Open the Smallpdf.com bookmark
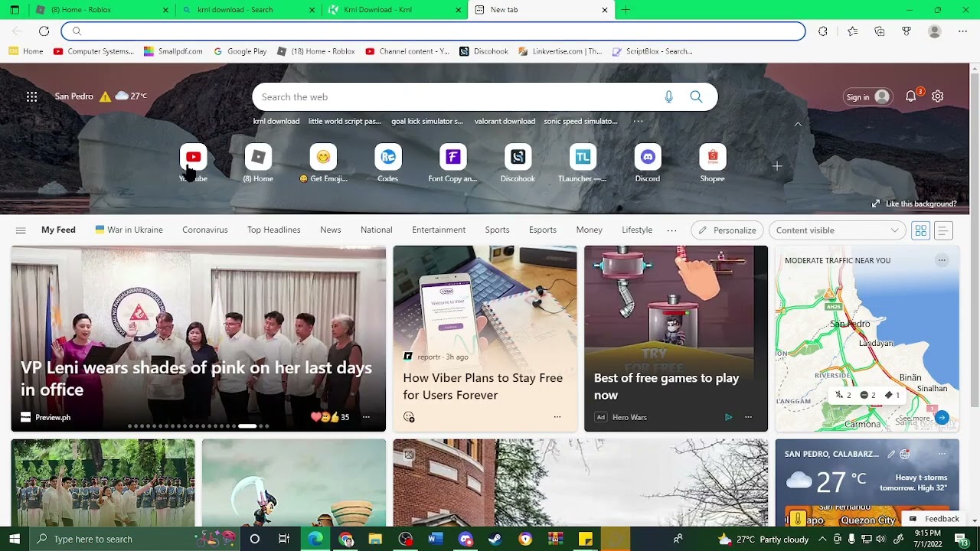This screenshot has height=551, width=980. click(x=173, y=51)
